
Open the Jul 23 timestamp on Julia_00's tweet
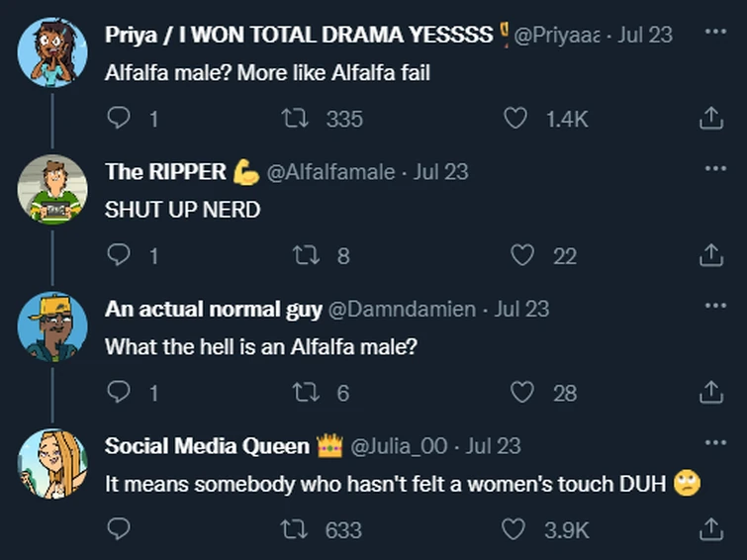pos(493,445)
